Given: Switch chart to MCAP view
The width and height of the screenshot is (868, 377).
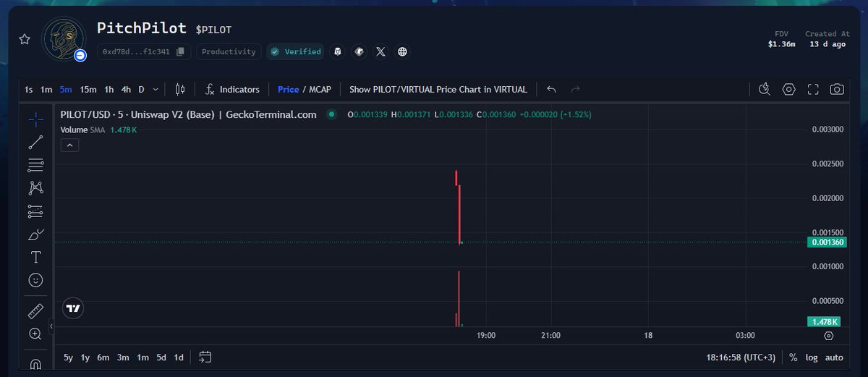Looking at the screenshot, I should click(320, 90).
